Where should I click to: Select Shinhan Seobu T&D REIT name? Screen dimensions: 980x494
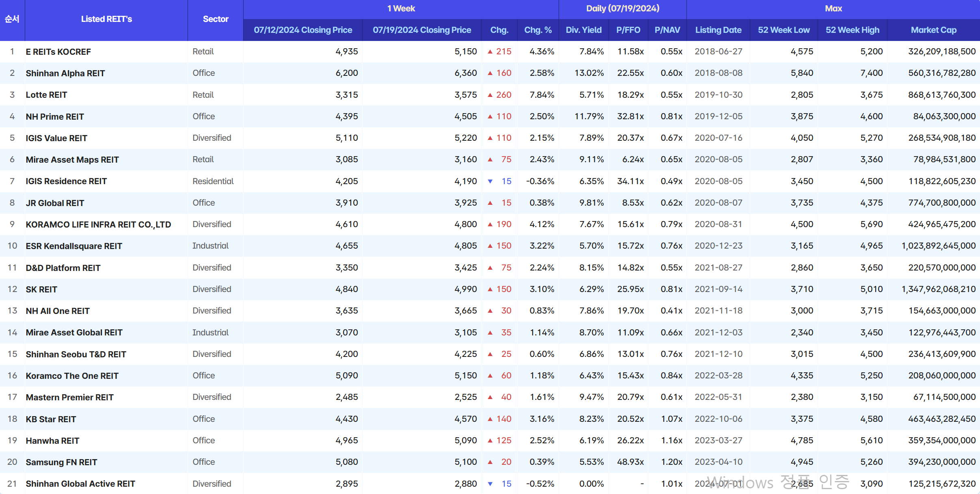click(76, 354)
